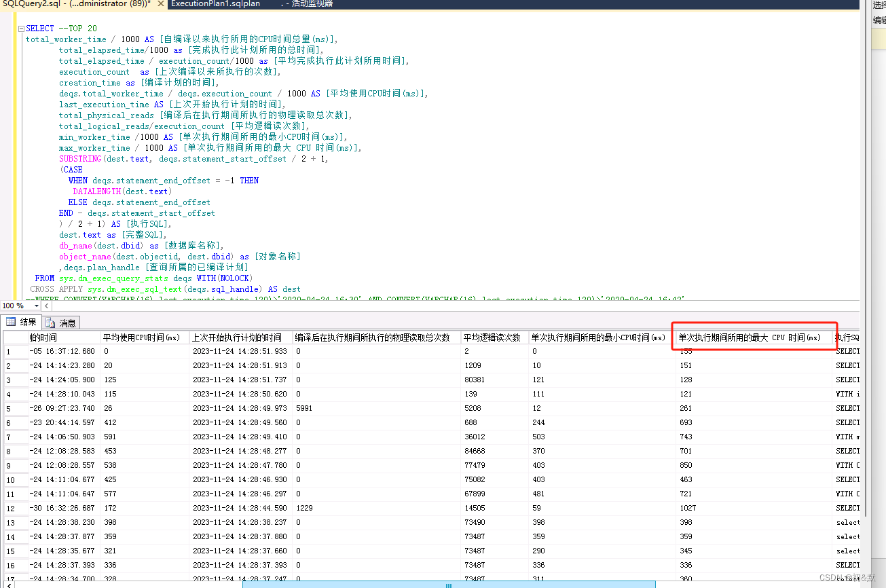Viewport: 886px width, 588px height.
Task: Open the 编辑 panel on the right edge
Action: click(880, 21)
